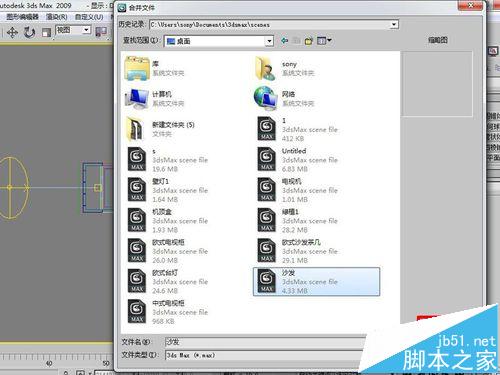Select the 欧式电视柜 scene file
This screenshot has width=500, height=375.
click(x=168, y=251)
